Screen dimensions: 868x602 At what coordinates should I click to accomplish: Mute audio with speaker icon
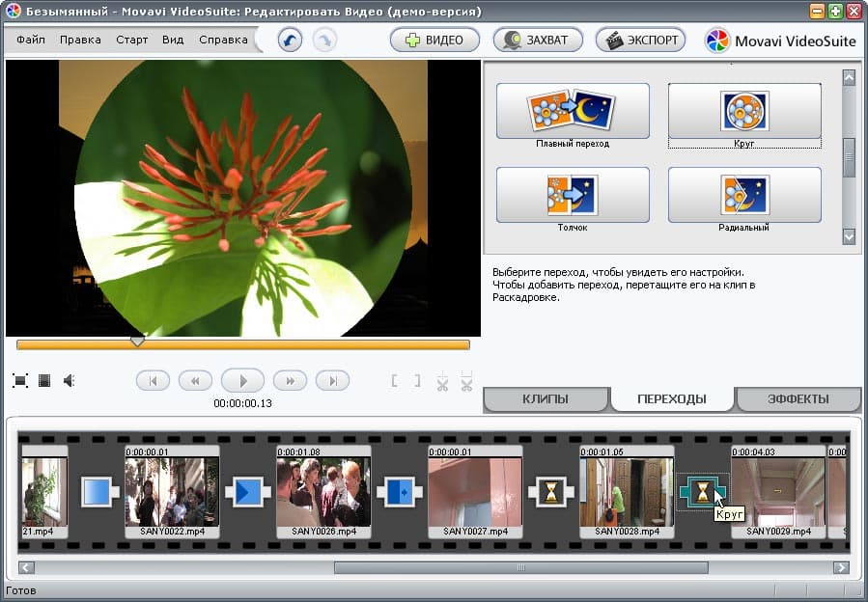tap(70, 381)
